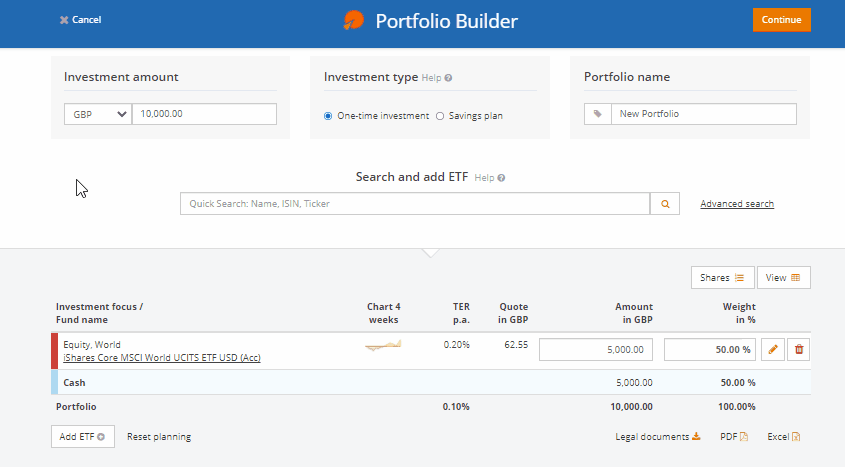
Task: Click the red color bar of the iShares row
Action: [x=54, y=351]
